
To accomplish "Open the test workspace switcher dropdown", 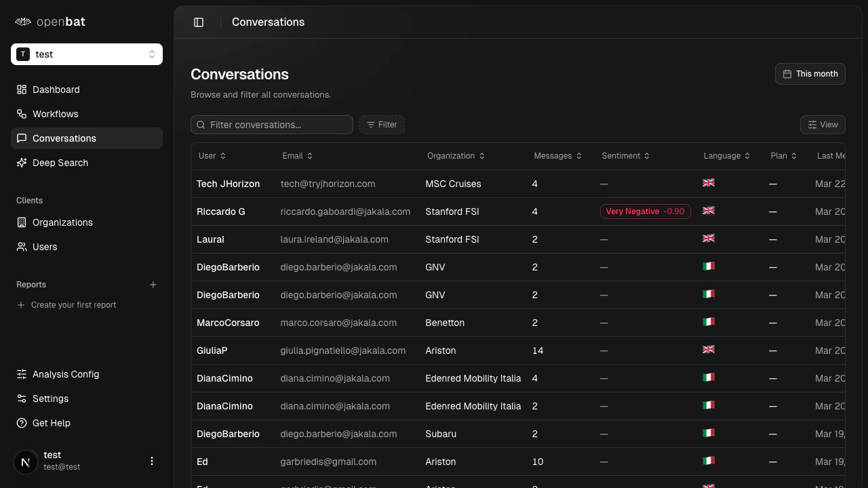I will click(x=86, y=54).
